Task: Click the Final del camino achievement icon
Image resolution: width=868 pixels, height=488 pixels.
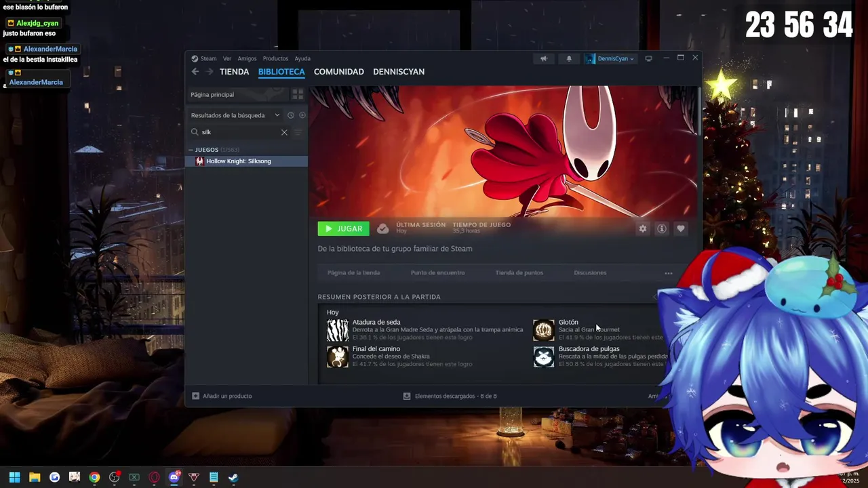Action: coord(338,357)
